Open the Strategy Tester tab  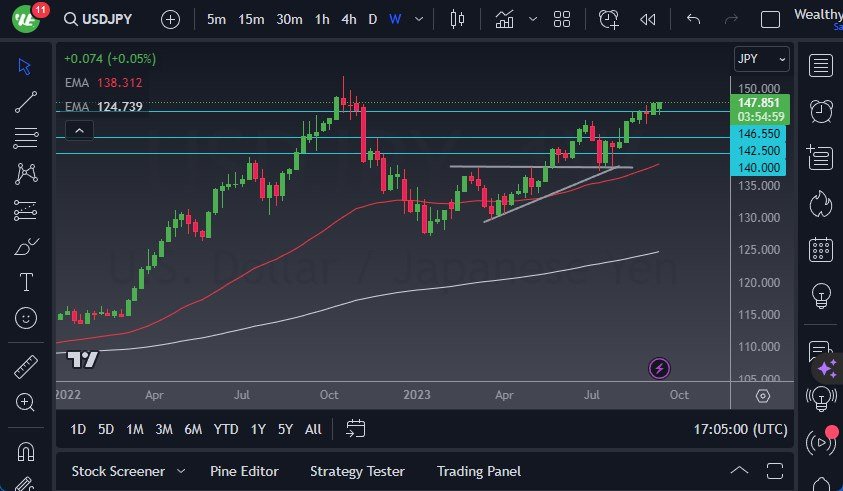click(x=357, y=471)
